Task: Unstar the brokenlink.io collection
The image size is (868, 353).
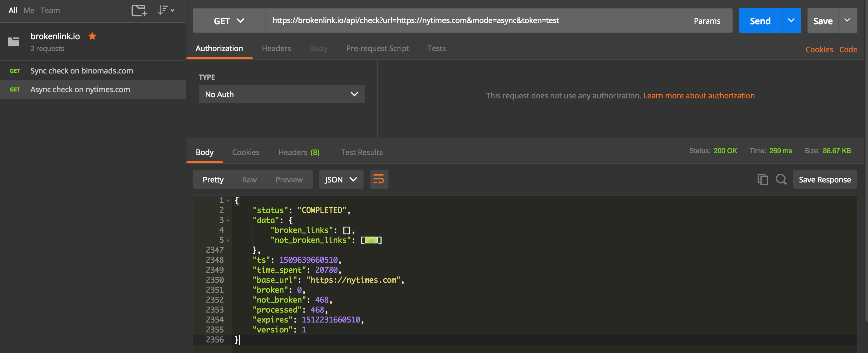Action: pos(92,36)
